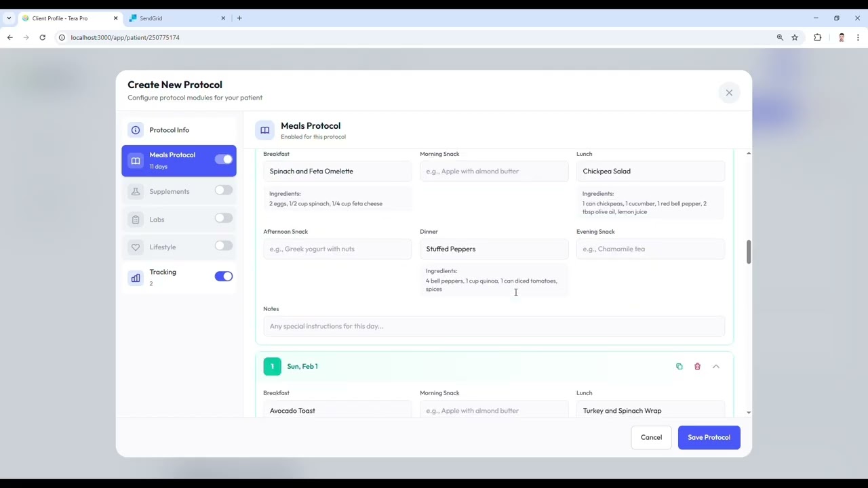Delete the Sun, Feb 1 day
Image resolution: width=868 pixels, height=488 pixels.
point(697,367)
